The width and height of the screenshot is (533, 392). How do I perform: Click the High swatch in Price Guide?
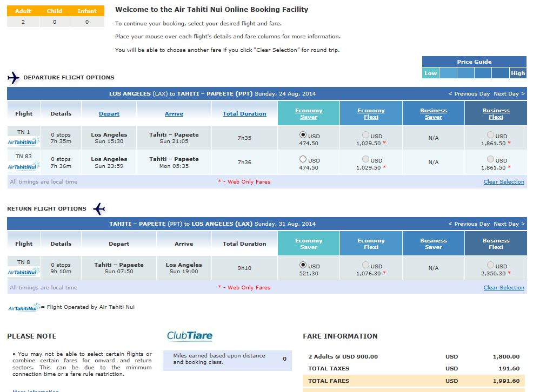click(518, 73)
